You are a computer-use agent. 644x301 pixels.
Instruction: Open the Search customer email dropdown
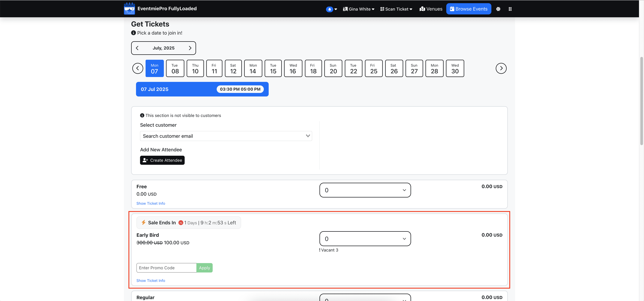click(226, 136)
